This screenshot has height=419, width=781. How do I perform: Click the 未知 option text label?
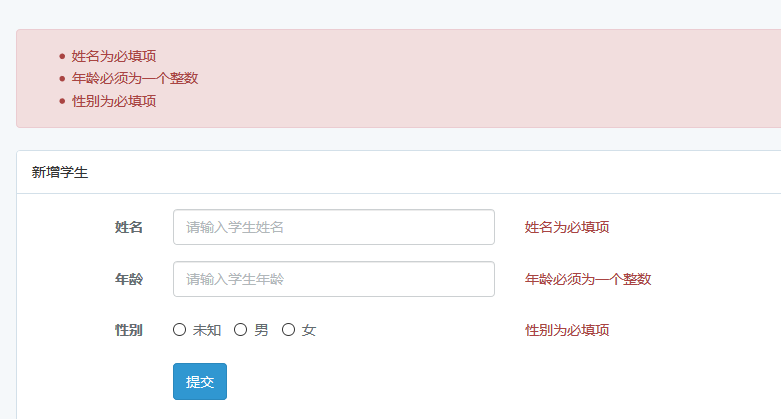207,330
